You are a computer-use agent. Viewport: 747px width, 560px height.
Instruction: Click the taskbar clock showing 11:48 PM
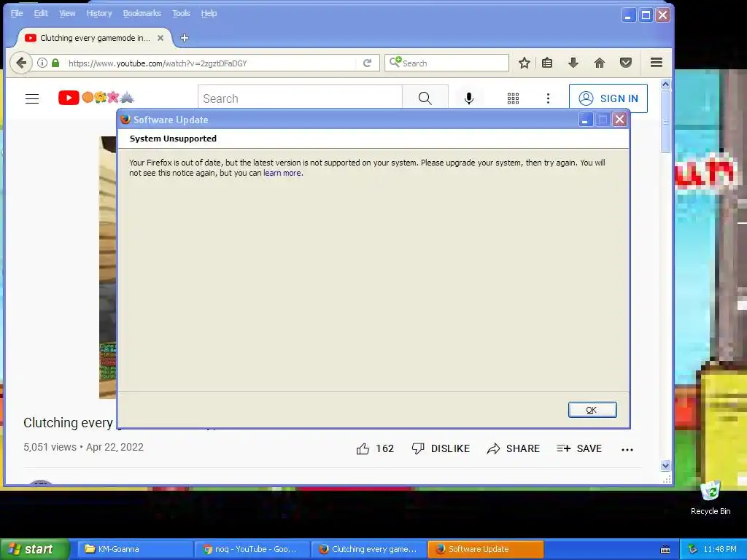coord(720,549)
